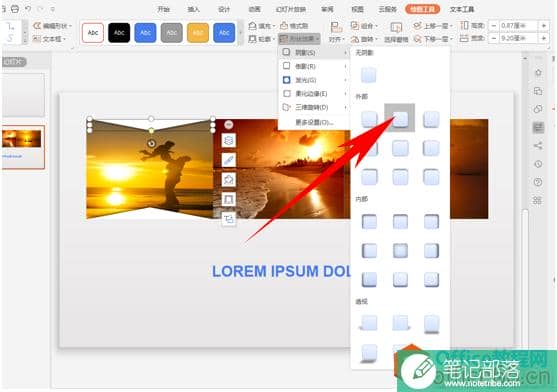Open the 组合 group dropdown
This screenshot has height=392, width=557.
point(364,26)
